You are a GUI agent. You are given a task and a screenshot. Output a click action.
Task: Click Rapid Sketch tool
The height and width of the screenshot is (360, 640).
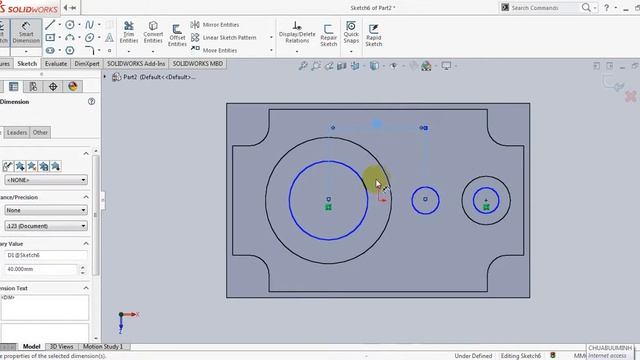(373, 36)
